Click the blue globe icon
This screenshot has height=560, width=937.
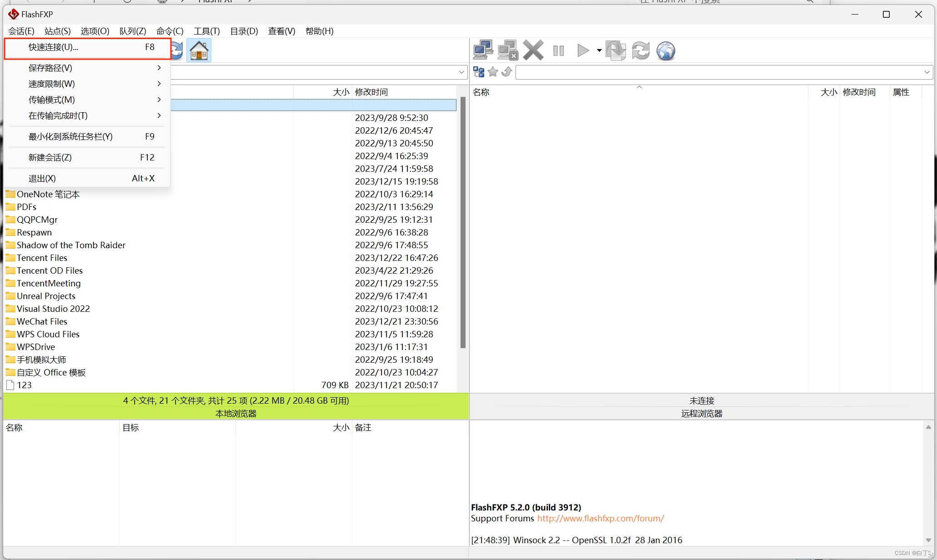pyautogui.click(x=666, y=50)
